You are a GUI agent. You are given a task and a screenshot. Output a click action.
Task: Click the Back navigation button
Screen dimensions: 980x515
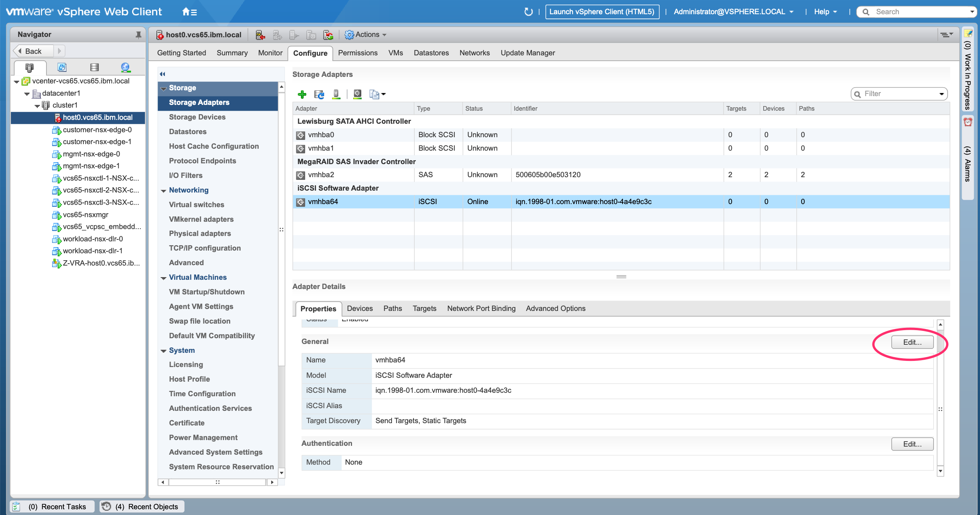[x=33, y=51]
